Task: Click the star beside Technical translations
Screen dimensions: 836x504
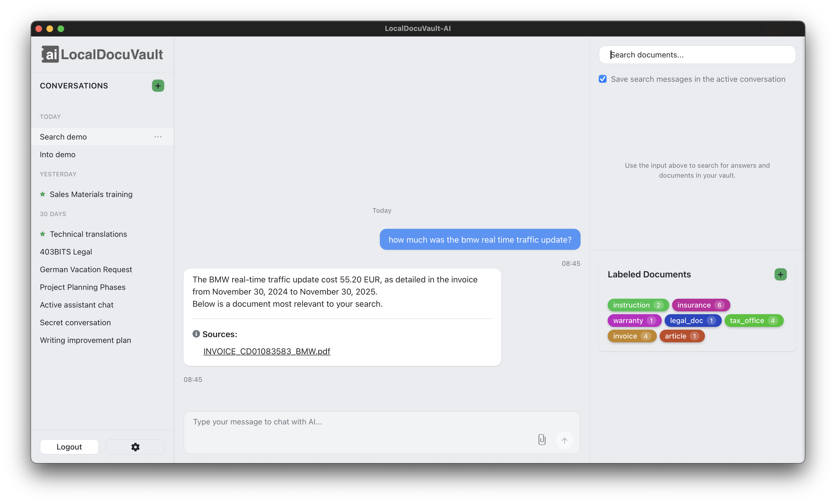Action: 43,234
